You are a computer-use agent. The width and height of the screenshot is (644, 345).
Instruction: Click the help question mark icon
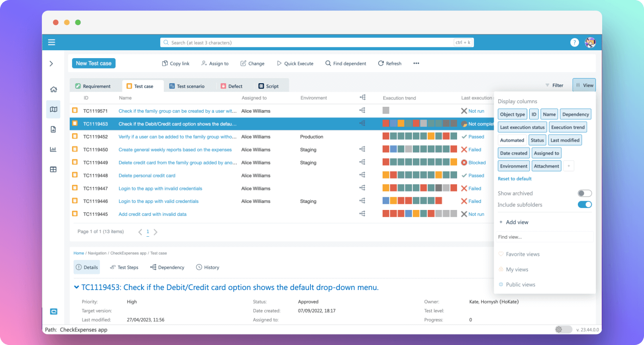pyautogui.click(x=574, y=42)
